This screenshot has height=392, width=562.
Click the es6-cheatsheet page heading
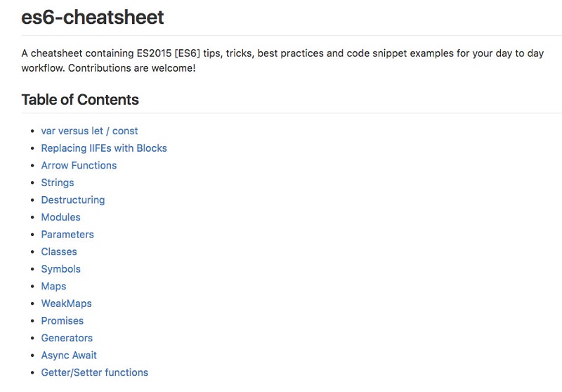[x=93, y=17]
